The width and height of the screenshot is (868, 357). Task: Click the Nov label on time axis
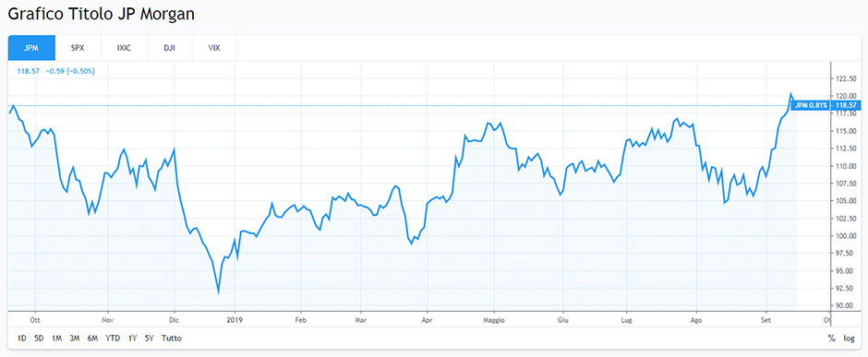tap(108, 319)
